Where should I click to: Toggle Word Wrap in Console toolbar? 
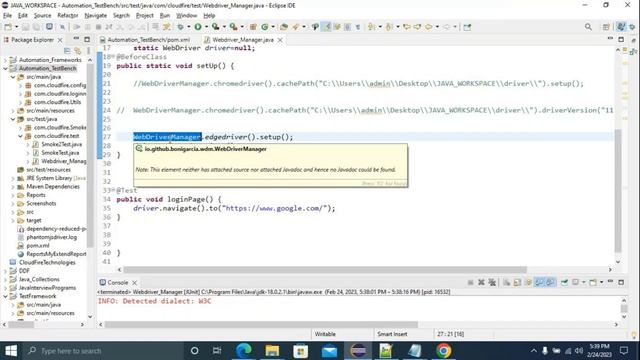(528, 282)
